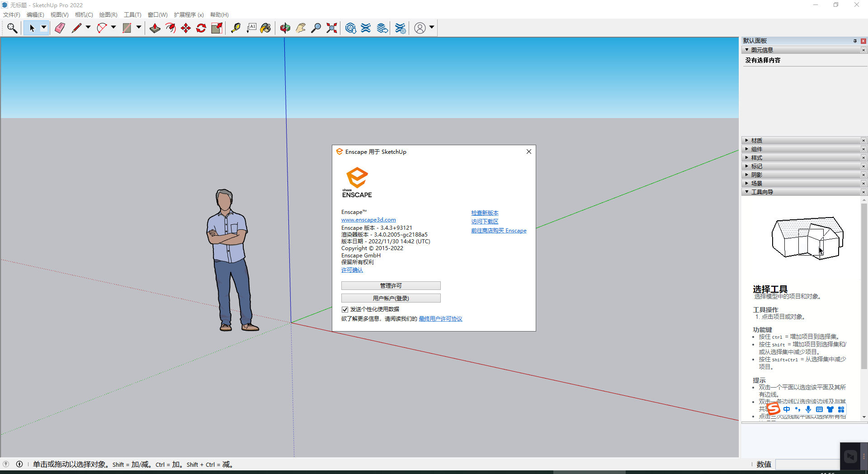Select the Move tool
Viewport: 868px width, 474px height.
(186, 28)
